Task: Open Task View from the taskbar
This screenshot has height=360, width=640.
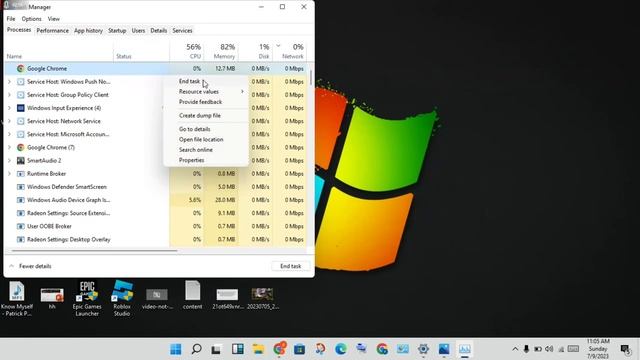Action: tap(216, 349)
